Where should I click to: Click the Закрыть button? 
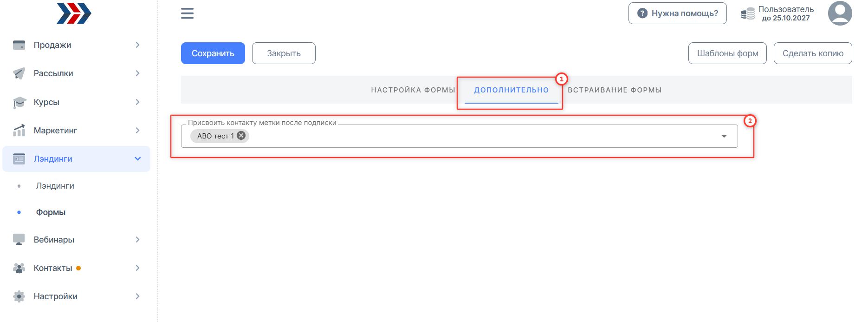tap(284, 53)
